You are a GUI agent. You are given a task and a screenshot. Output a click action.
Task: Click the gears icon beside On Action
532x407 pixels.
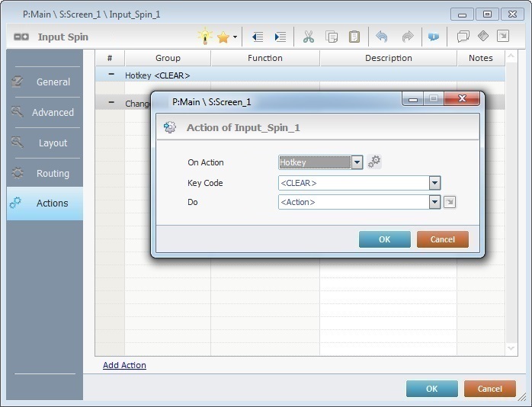click(x=374, y=162)
